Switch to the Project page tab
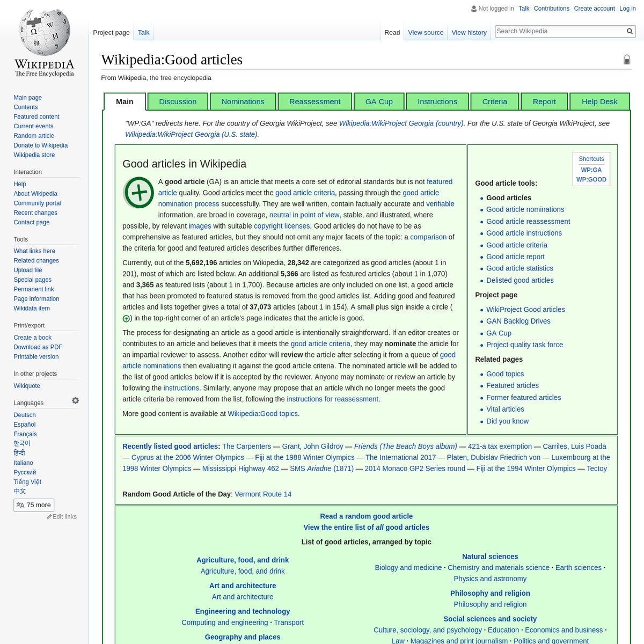Screen dimensions: 644x644 [x=111, y=32]
